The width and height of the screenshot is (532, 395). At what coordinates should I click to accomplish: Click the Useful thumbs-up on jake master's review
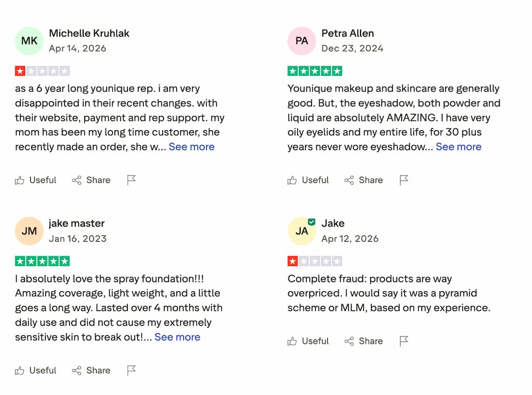20,370
